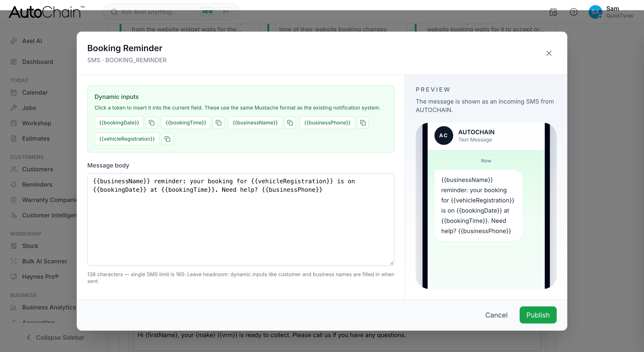This screenshot has width=644, height=352.
Task: Open Workshop in sidebar
Action: pyautogui.click(x=31, y=123)
